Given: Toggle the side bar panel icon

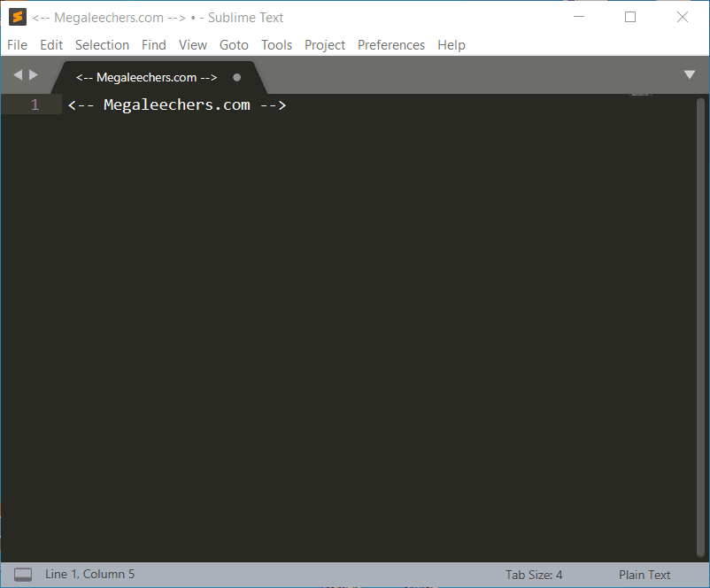Looking at the screenshot, I should 23,575.
